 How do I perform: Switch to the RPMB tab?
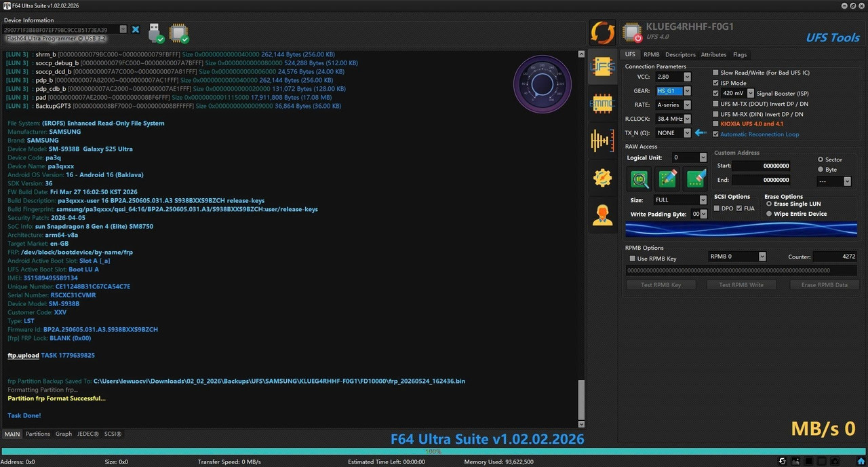tap(652, 54)
